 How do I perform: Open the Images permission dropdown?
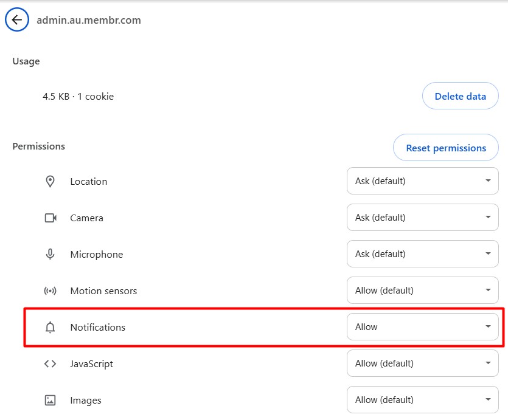tap(422, 399)
